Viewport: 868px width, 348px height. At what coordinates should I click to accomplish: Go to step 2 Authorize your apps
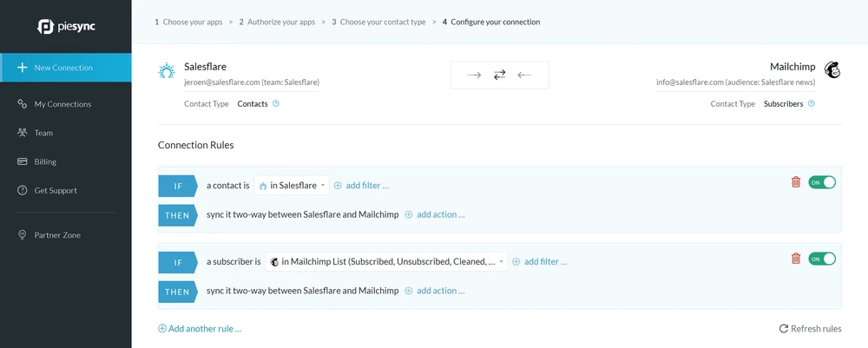278,23
